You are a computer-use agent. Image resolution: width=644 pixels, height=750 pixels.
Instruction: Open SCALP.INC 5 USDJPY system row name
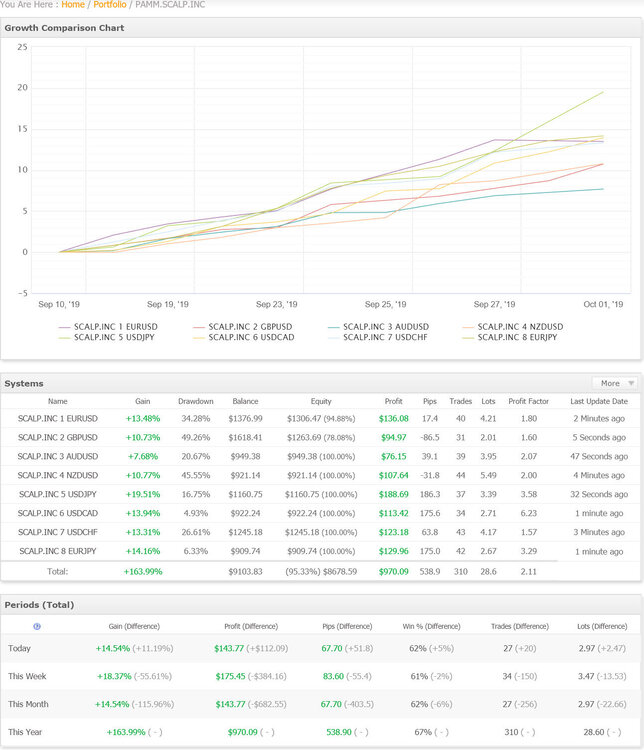click(x=58, y=494)
